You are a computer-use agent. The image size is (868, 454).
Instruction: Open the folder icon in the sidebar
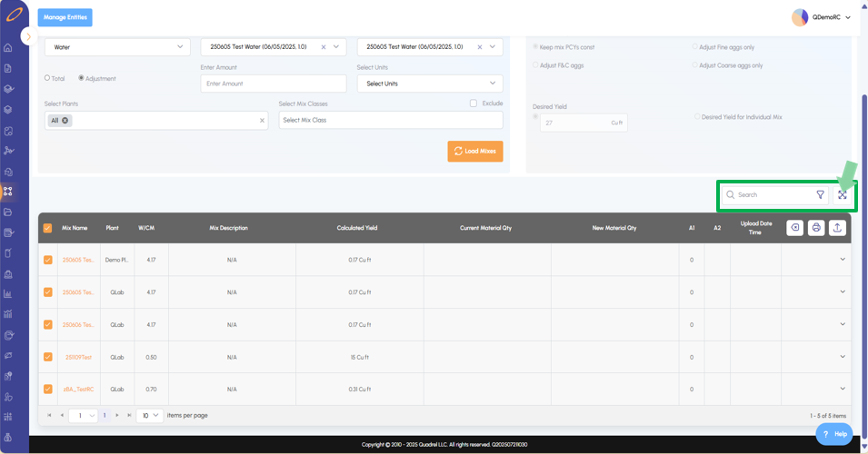pos(8,212)
